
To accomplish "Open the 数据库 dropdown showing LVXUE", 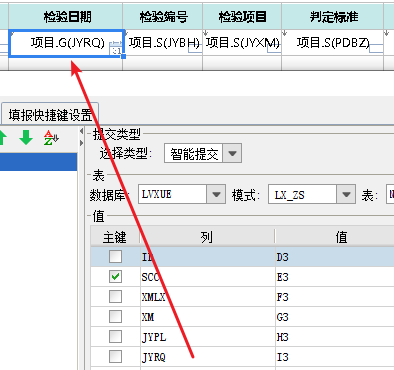I will coord(216,194).
